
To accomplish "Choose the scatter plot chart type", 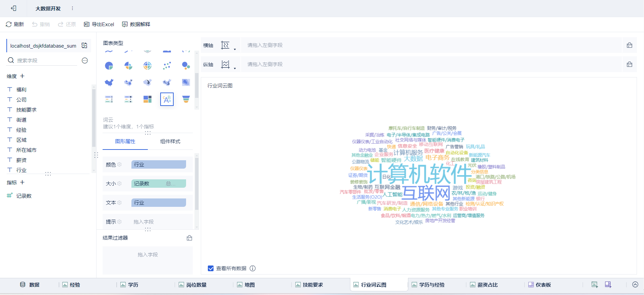I will click(x=167, y=66).
